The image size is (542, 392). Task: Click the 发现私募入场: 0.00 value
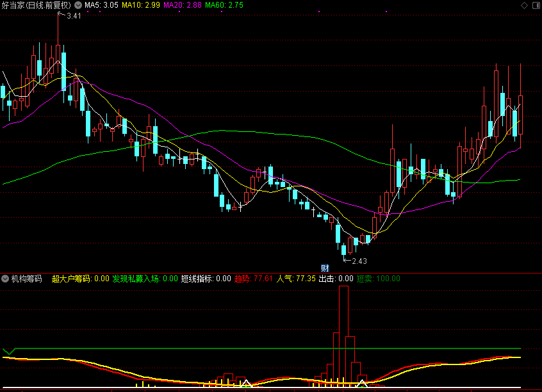pyautogui.click(x=145, y=279)
